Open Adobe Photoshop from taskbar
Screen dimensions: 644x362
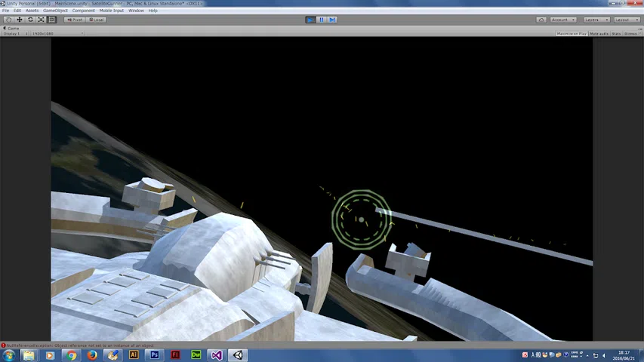pyautogui.click(x=155, y=355)
